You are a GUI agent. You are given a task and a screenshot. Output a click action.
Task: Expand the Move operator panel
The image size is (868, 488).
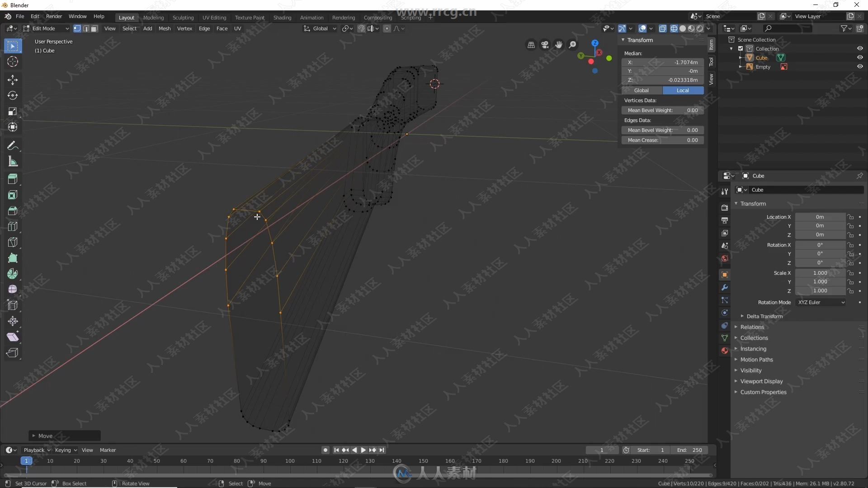[x=64, y=436]
